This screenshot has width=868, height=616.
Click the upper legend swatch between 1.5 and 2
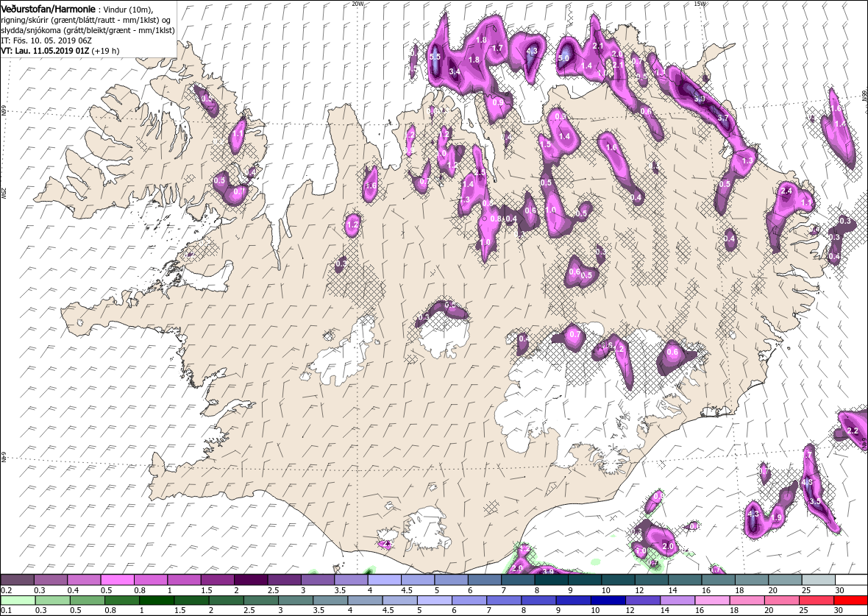217,579
